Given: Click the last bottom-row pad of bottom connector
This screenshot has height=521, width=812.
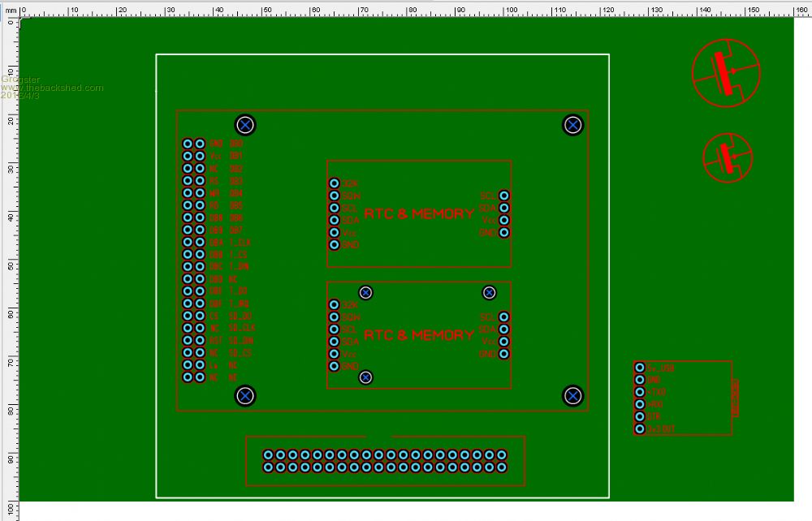Looking at the screenshot, I should (x=502, y=467).
